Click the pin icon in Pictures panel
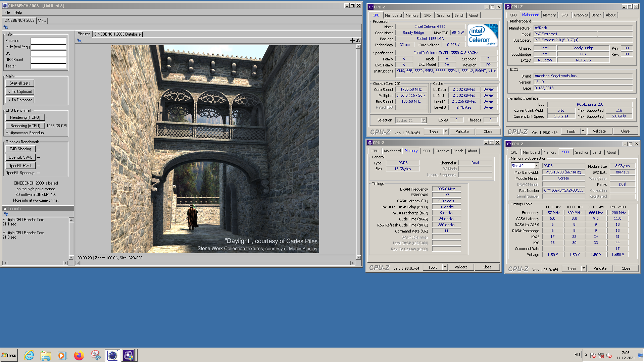Image resolution: width=644 pixels, height=362 pixels. (79, 40)
